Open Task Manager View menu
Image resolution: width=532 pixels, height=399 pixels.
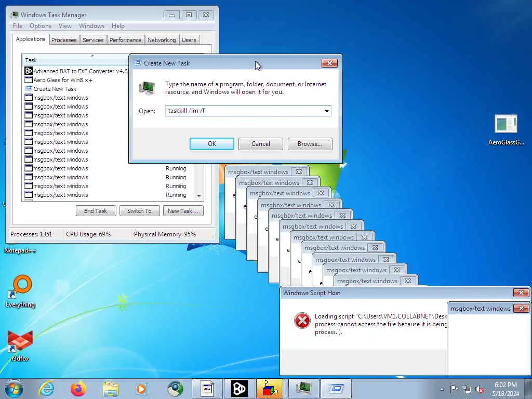[65, 26]
